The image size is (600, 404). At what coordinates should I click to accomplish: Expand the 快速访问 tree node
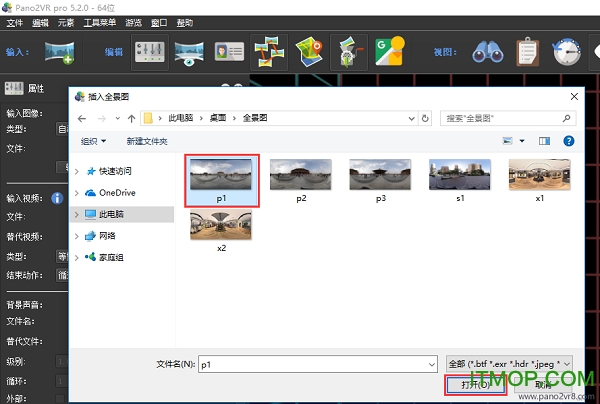pyautogui.click(x=77, y=171)
